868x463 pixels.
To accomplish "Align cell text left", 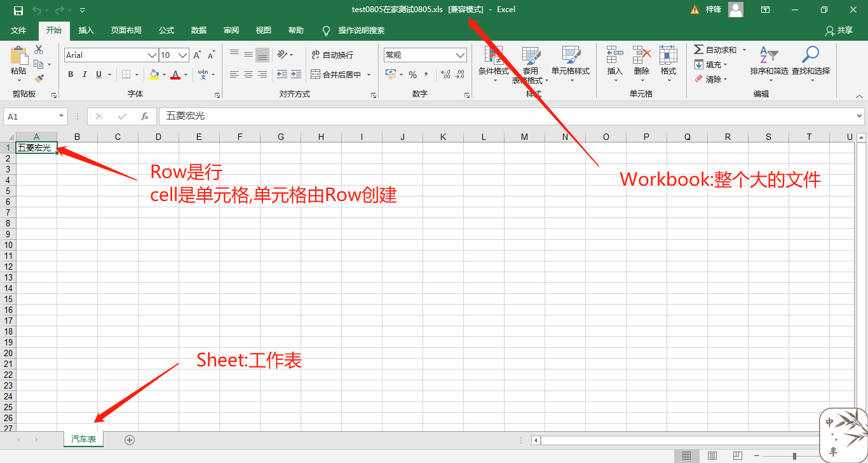I will [234, 74].
